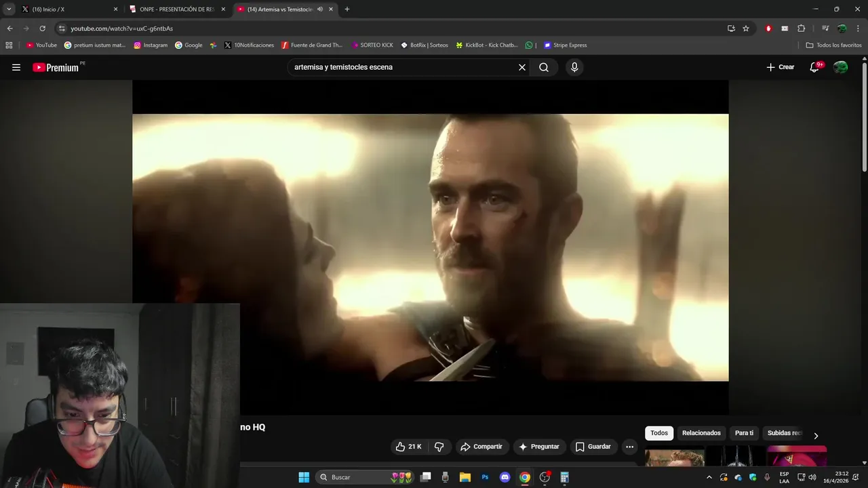
Task: Open File Explorer from the taskbar
Action: pos(465,477)
